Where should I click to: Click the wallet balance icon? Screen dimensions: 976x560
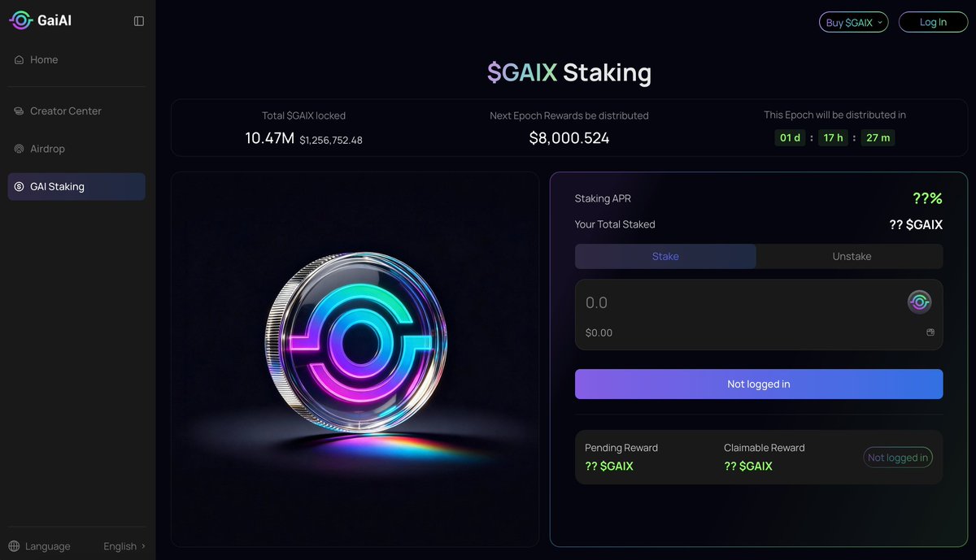930,332
